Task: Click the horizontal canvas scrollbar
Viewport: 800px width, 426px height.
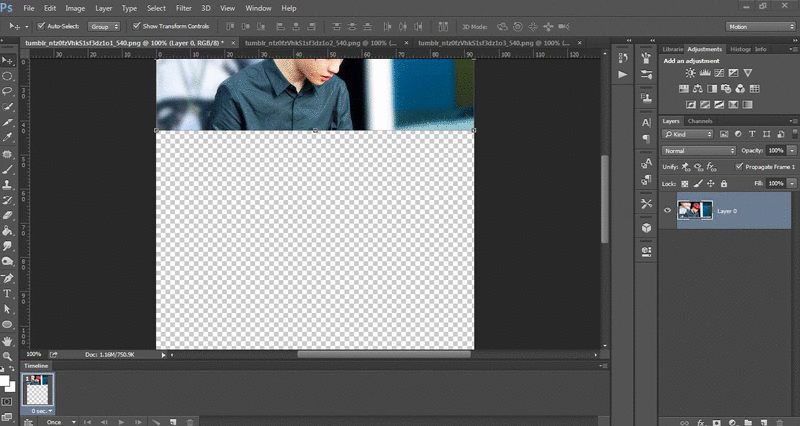Action: 384,354
